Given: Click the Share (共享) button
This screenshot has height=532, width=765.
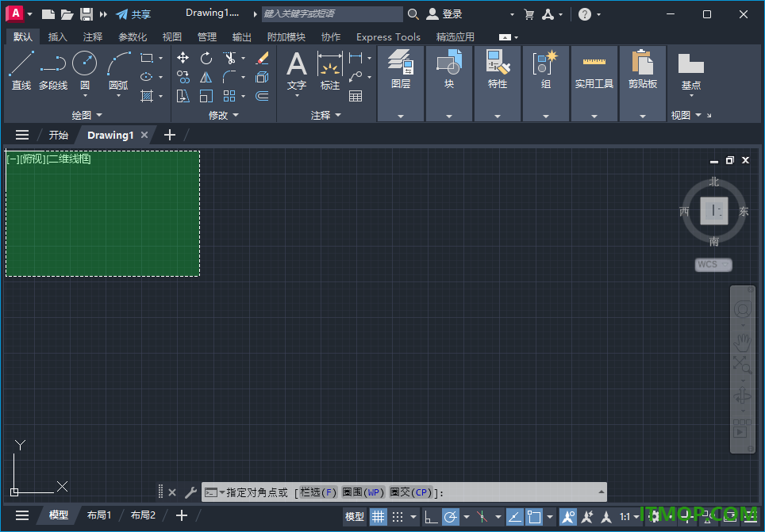Looking at the screenshot, I should coord(133,14).
